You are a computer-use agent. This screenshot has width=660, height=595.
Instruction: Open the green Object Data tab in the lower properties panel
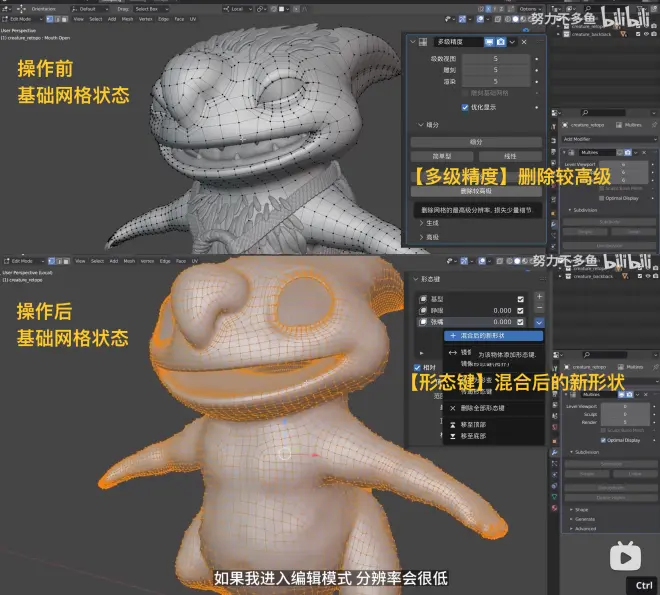[x=555, y=497]
